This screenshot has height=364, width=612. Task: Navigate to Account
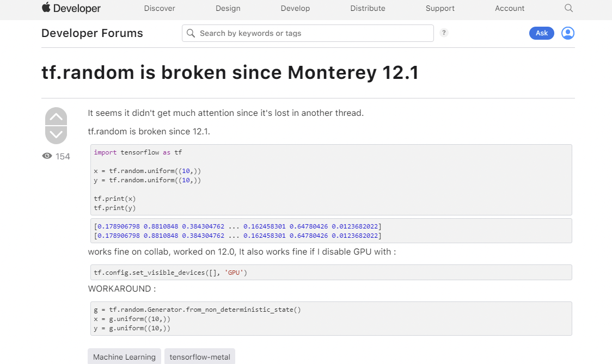[510, 8]
